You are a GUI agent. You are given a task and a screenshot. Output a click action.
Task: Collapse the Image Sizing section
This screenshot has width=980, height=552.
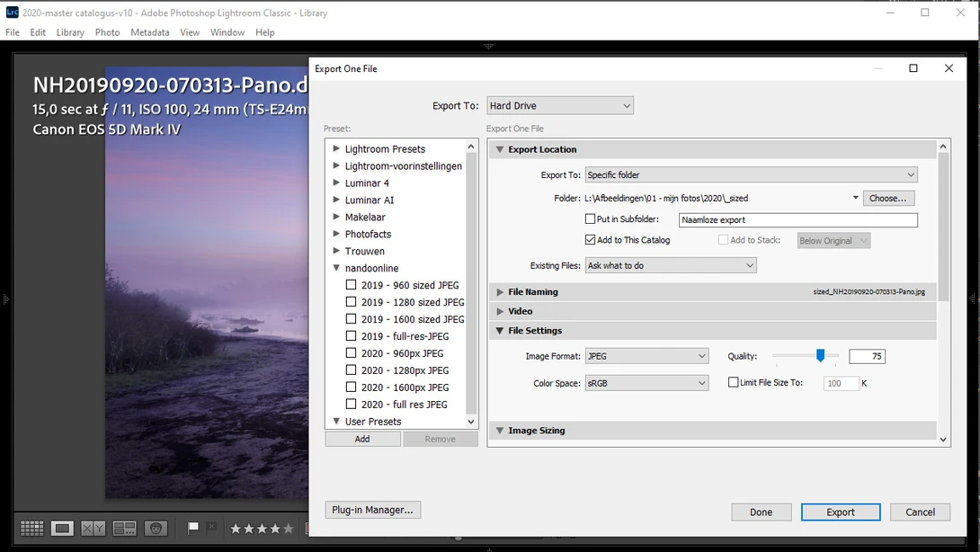[x=499, y=431]
